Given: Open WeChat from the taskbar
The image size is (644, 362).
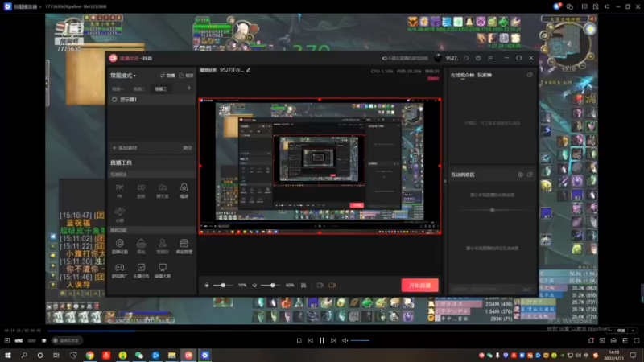Looking at the screenshot, I should pos(139,355).
